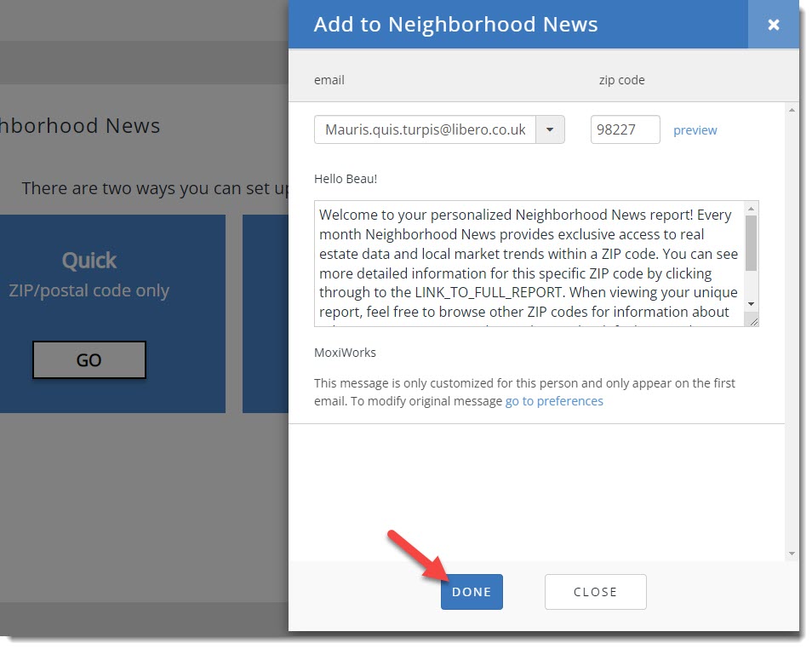The width and height of the screenshot is (812, 649).
Task: Close the dialog with the X icon
Action: [773, 25]
